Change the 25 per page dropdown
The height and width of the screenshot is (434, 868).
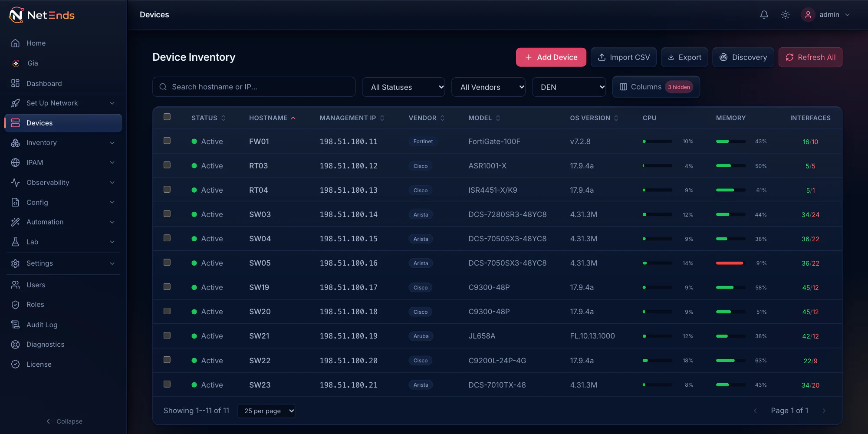[x=266, y=411]
